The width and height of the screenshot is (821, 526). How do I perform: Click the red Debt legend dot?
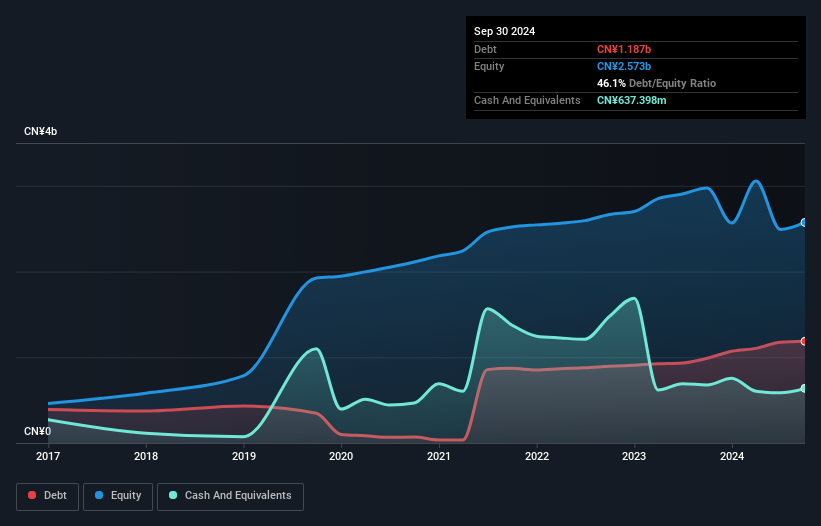coord(32,495)
